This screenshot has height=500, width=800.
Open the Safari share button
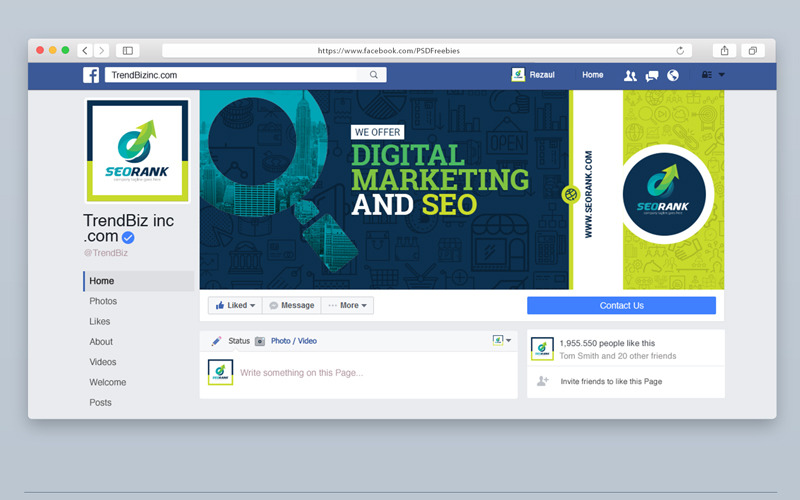724,51
